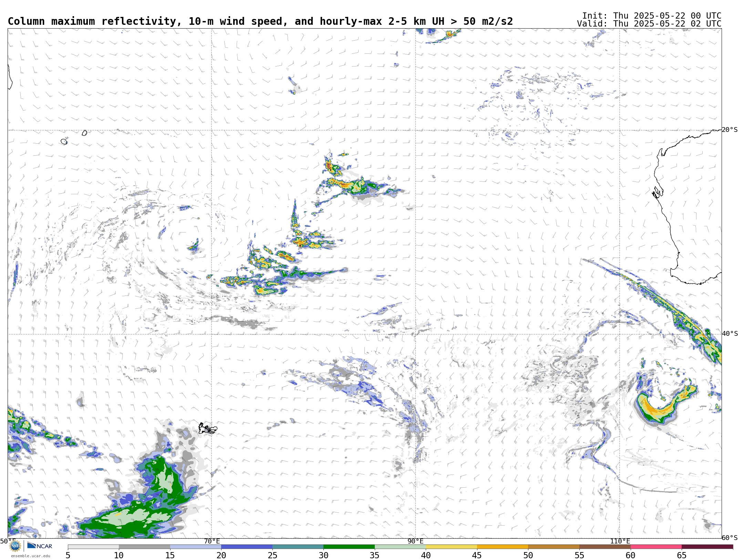The image size is (744, 560).
Task: Click the NCAR logo
Action: click(x=40, y=546)
